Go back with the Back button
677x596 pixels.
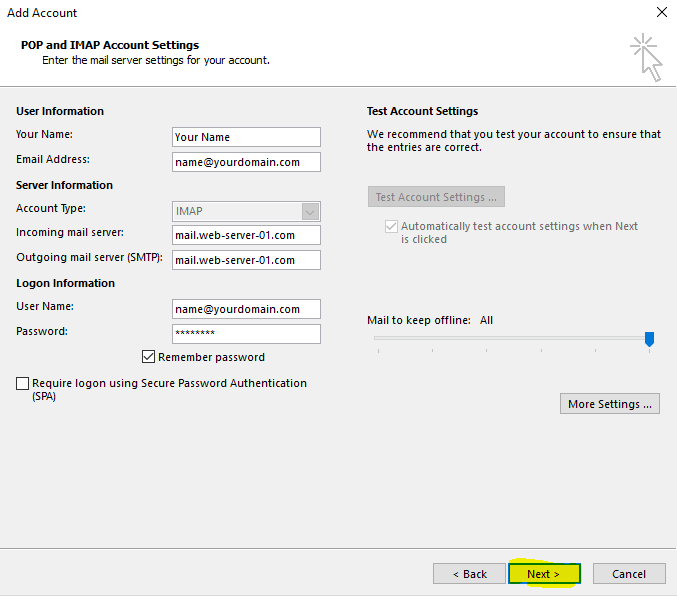[x=469, y=574]
